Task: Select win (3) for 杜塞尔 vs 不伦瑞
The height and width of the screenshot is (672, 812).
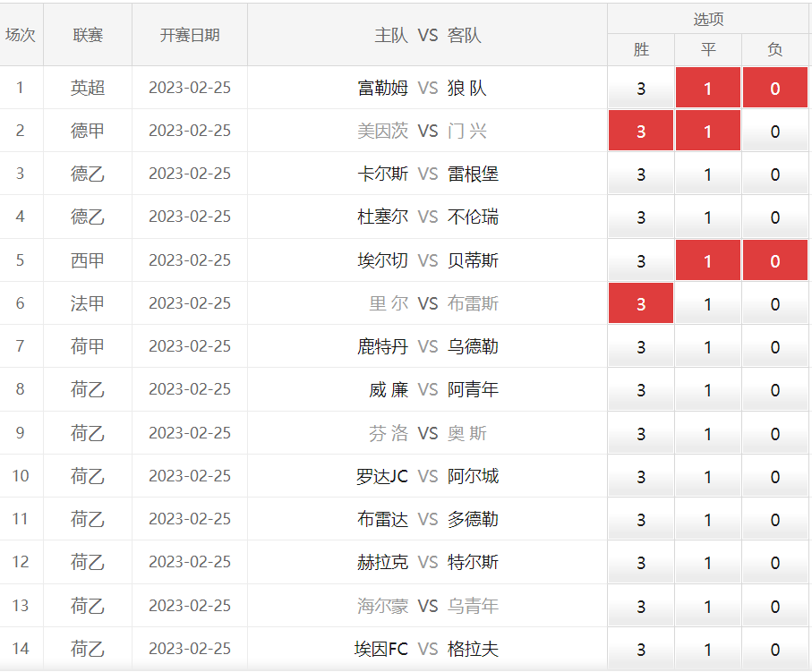Action: [x=641, y=217]
